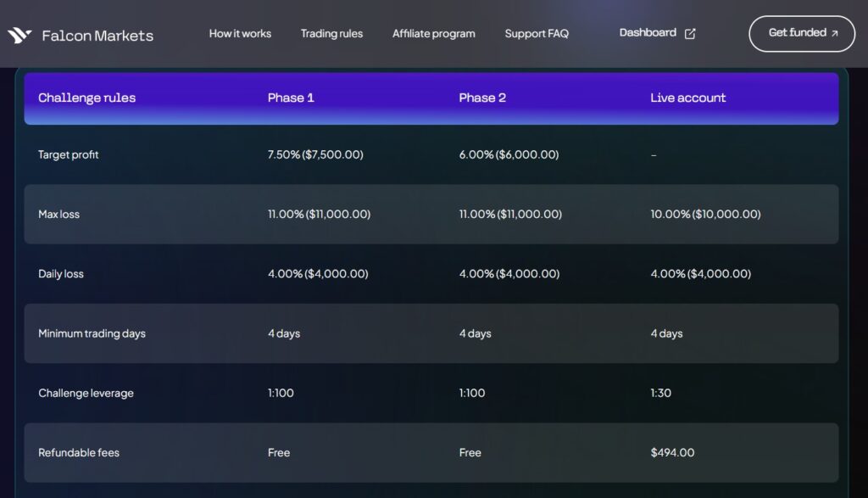This screenshot has height=498, width=868.
Task: Click the Minimum trading days row label
Action: pos(92,333)
